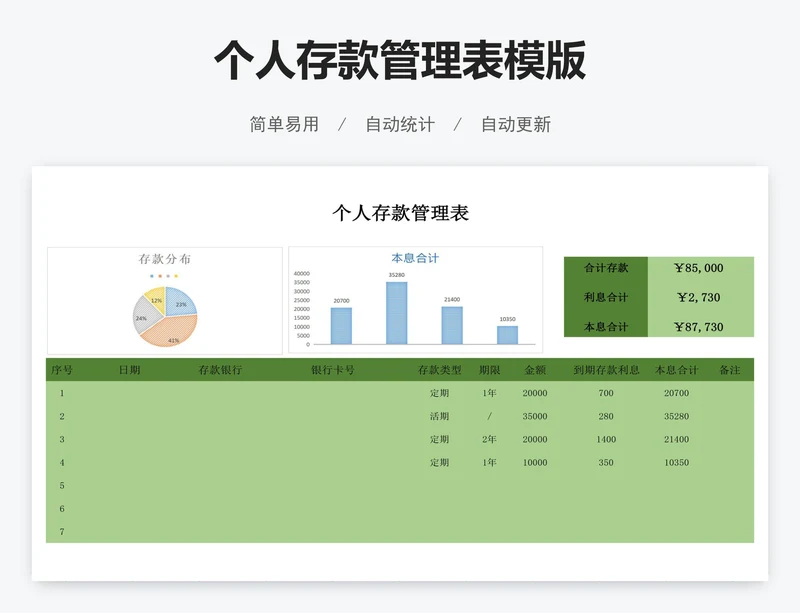800x613 pixels.
Task: Select the interest total value ¥2,730
Action: (698, 298)
